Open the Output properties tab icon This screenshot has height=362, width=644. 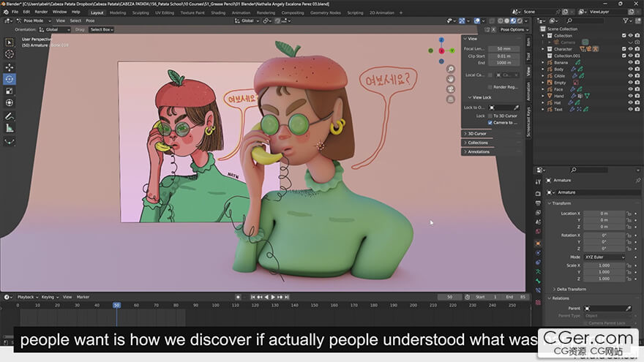(x=538, y=203)
